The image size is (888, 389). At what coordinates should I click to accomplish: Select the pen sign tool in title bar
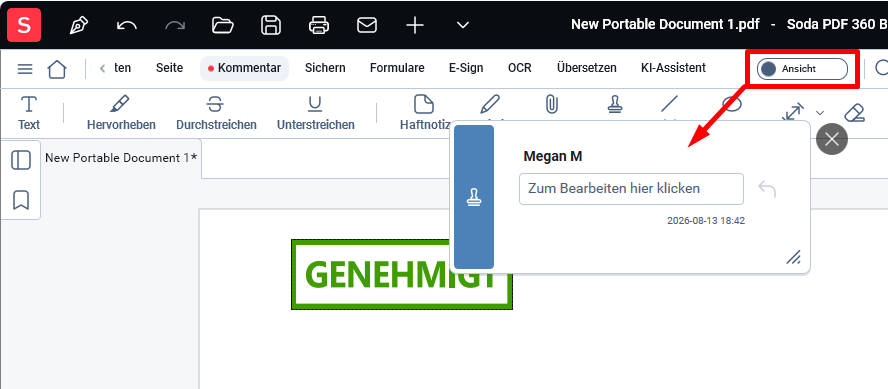click(x=79, y=25)
